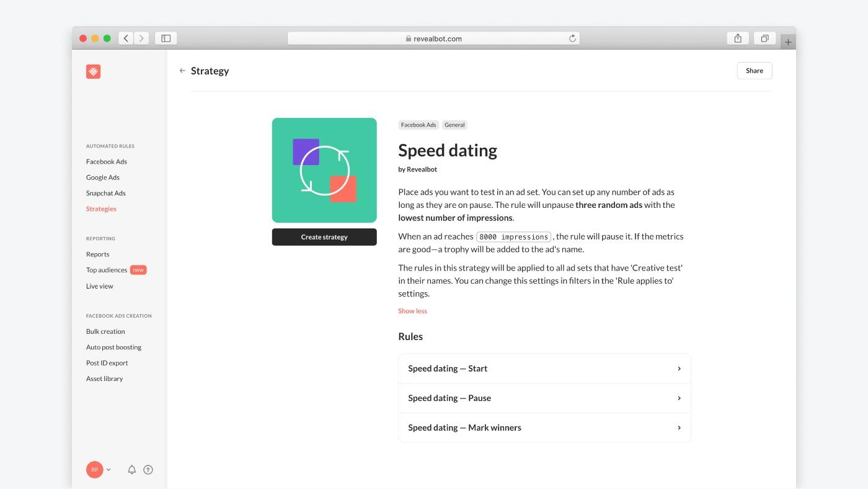868x489 pixels.
Task: Expand the Speed dating — Pause rule
Action: 544,398
